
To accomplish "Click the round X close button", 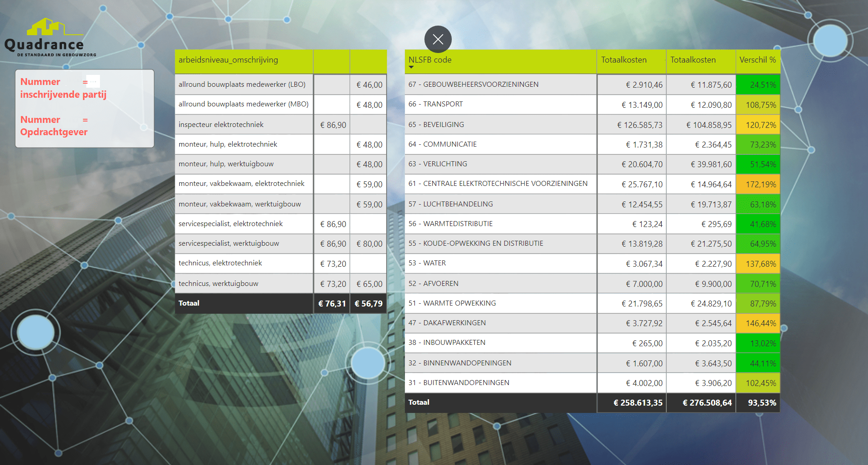I will [438, 39].
